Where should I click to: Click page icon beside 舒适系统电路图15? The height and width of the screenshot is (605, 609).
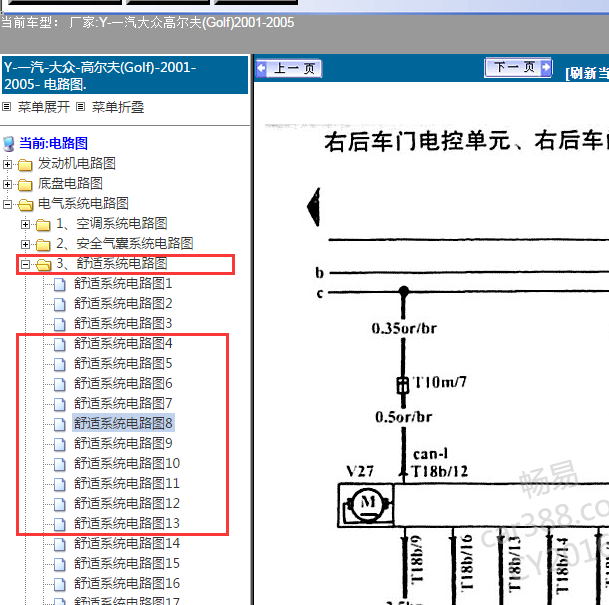(59, 564)
